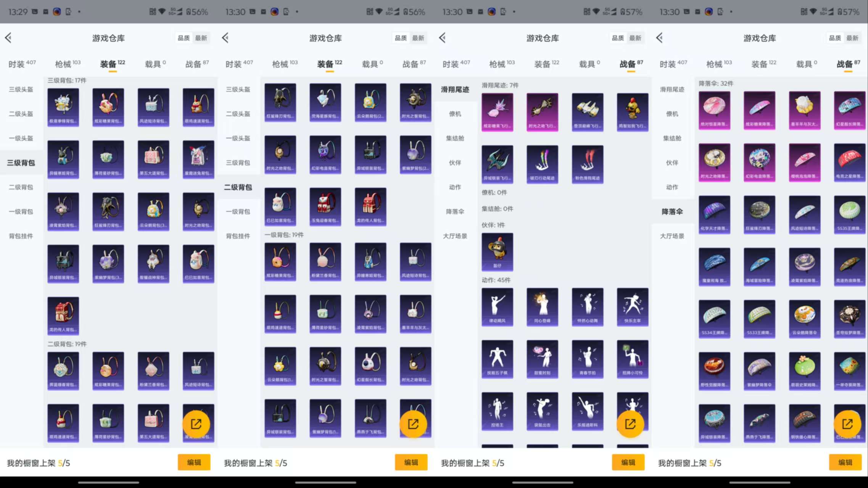Open the 玉兔迎春背包 backpack item

[x=325, y=206]
